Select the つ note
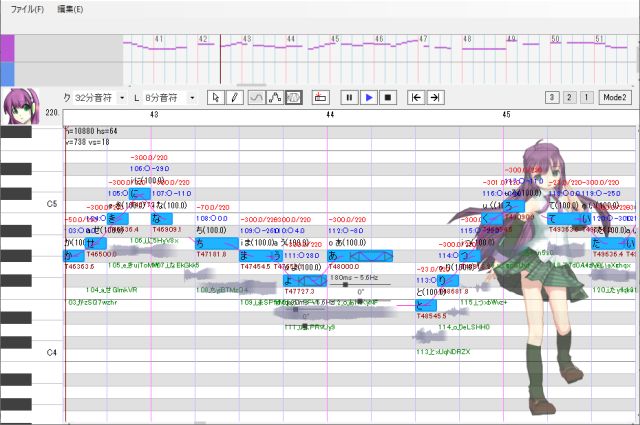The width and height of the screenshot is (640, 425). point(470,256)
